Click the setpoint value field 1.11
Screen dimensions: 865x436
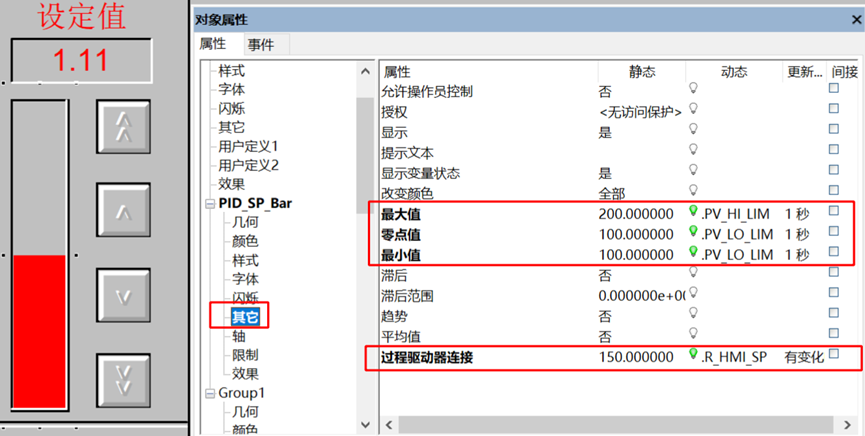click(81, 61)
